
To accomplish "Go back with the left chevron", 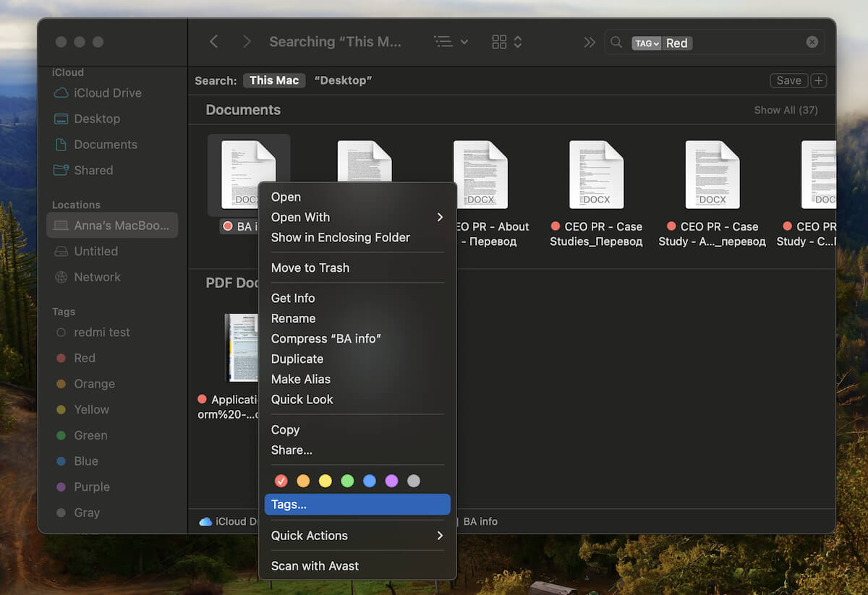I will click(213, 42).
